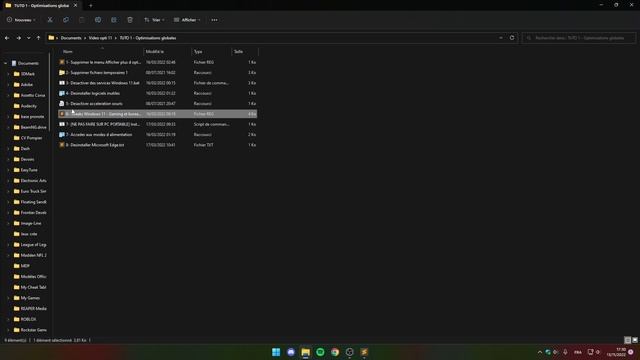Open Google Chrome from the taskbar
The image size is (640, 360).
(x=335, y=352)
